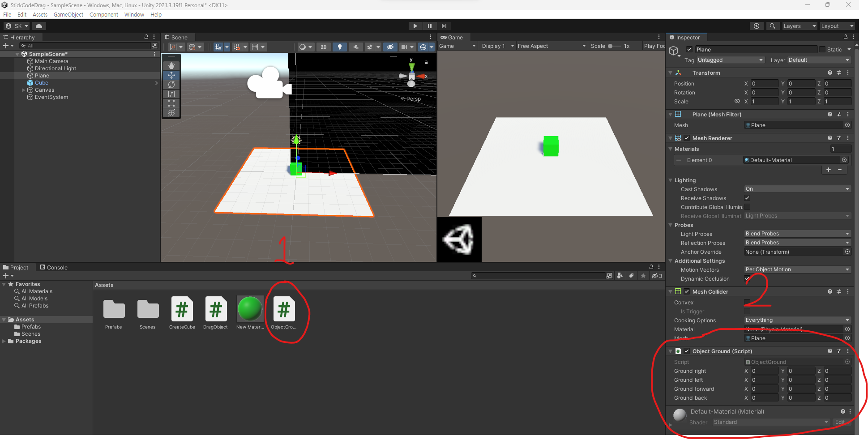
Task: Select the New Material green asset
Action: (x=250, y=313)
